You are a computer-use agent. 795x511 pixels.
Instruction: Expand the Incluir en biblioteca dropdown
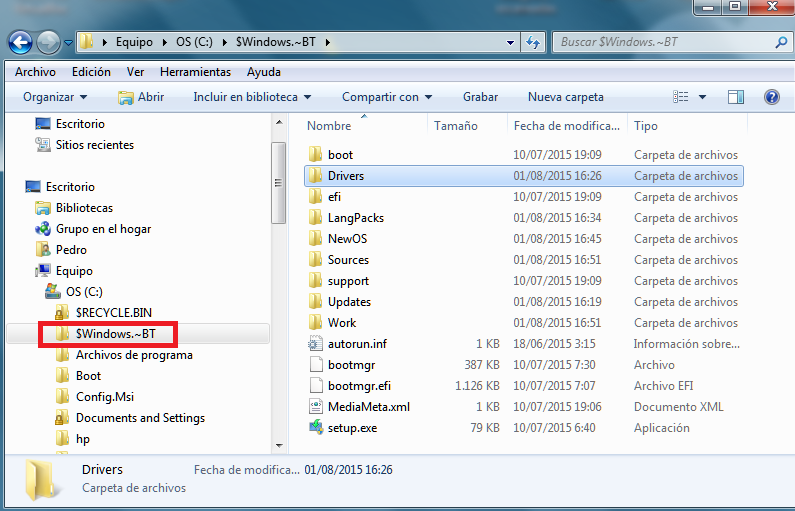pyautogui.click(x=252, y=97)
